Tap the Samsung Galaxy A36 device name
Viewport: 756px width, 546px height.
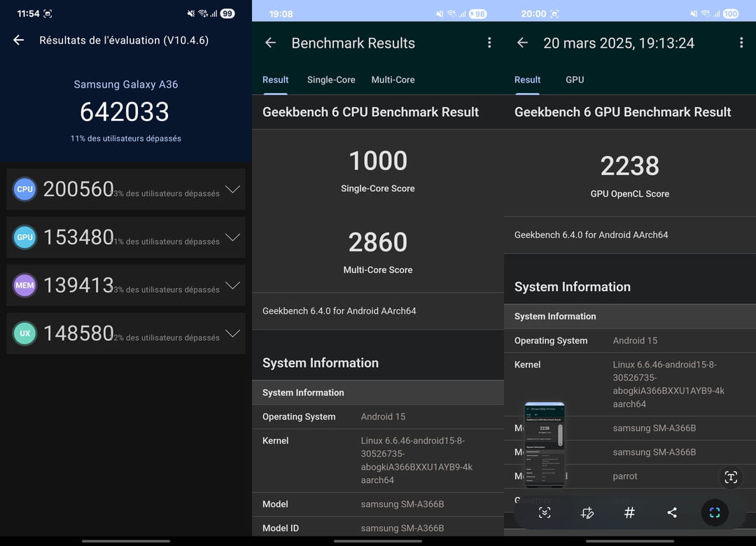[126, 85]
